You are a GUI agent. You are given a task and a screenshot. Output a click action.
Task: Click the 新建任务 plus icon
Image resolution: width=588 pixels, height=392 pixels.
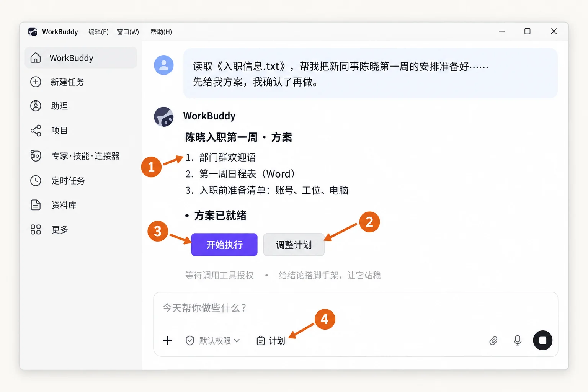click(36, 82)
